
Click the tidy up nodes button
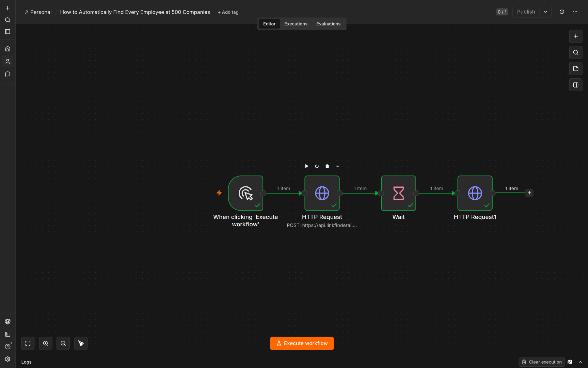[81, 343]
